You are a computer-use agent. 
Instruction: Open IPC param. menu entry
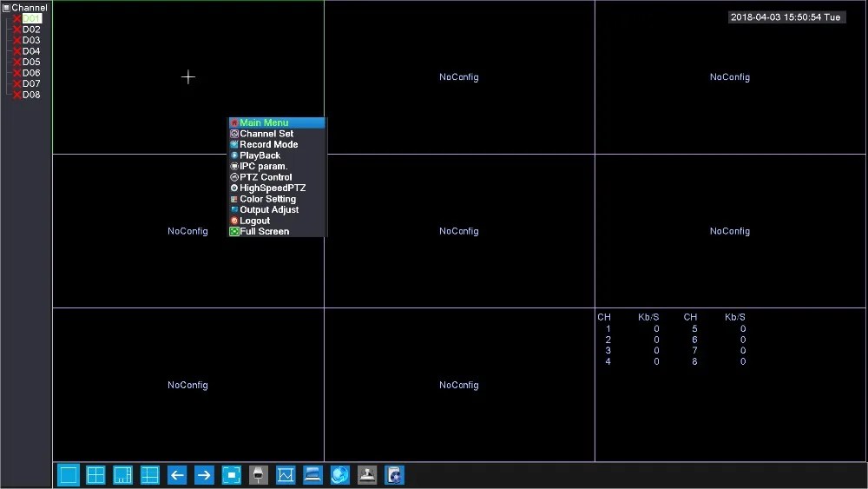coord(277,166)
